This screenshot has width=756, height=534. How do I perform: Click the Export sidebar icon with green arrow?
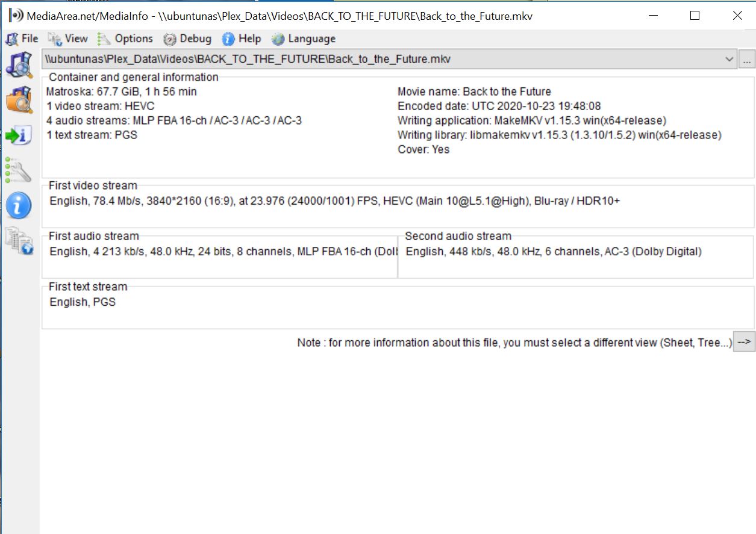pyautogui.click(x=19, y=135)
